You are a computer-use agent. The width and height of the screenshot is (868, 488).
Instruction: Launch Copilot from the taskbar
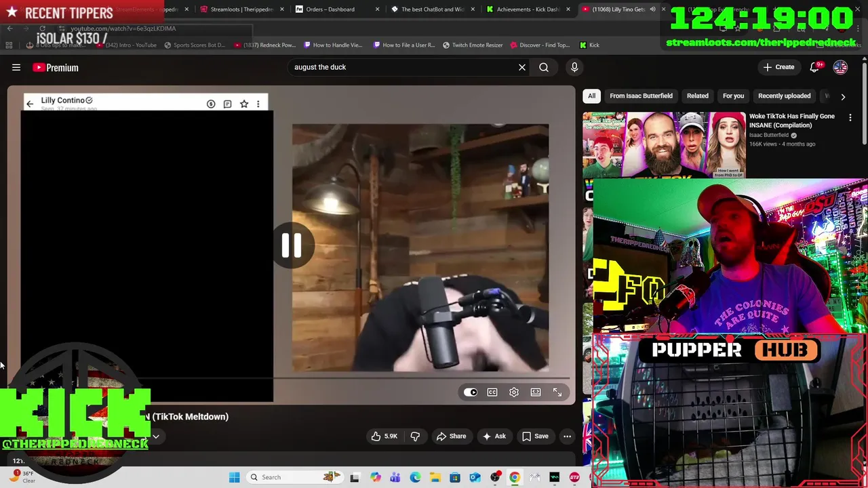click(376, 477)
